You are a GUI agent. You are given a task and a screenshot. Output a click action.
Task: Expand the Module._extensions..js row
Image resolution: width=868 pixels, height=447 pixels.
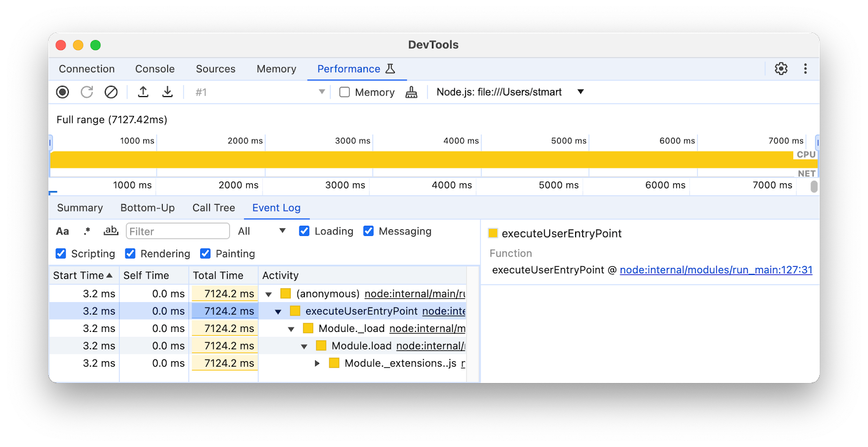pyautogui.click(x=317, y=363)
